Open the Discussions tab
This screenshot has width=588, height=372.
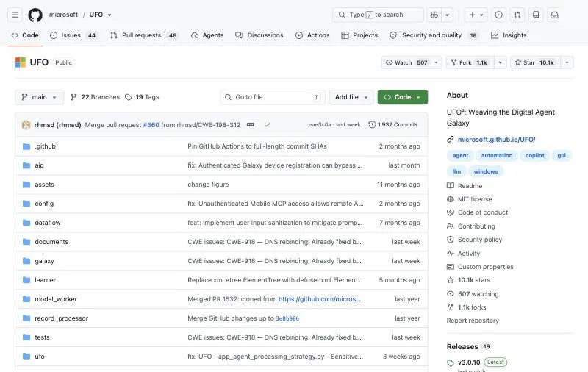point(259,35)
